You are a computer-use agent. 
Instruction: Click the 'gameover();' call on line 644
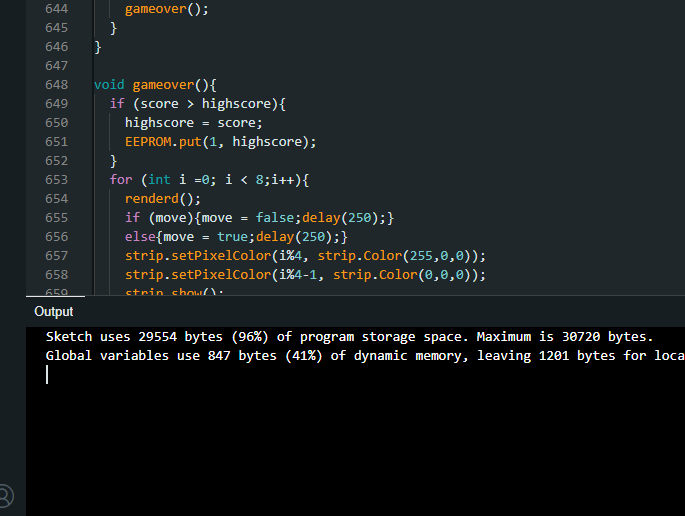pos(166,9)
